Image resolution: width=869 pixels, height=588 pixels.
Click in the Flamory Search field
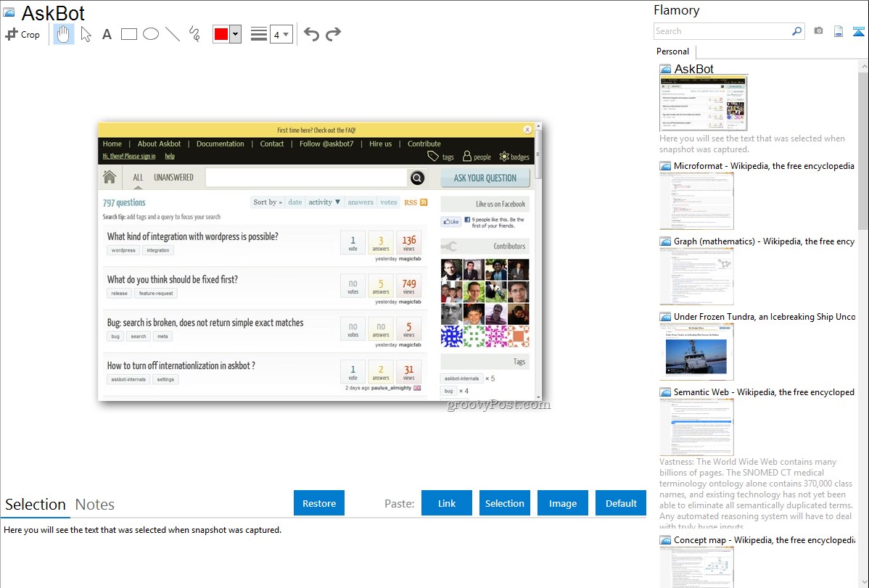point(722,31)
